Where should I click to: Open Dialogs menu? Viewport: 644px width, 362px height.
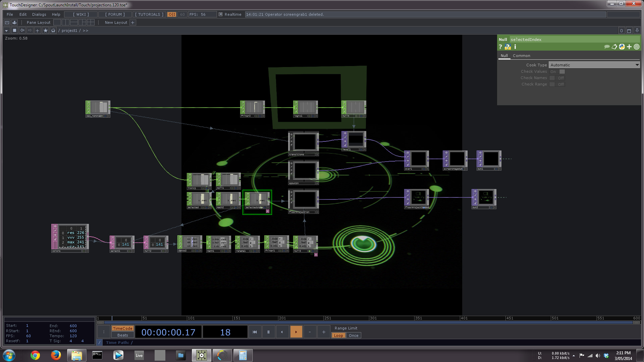(x=39, y=14)
